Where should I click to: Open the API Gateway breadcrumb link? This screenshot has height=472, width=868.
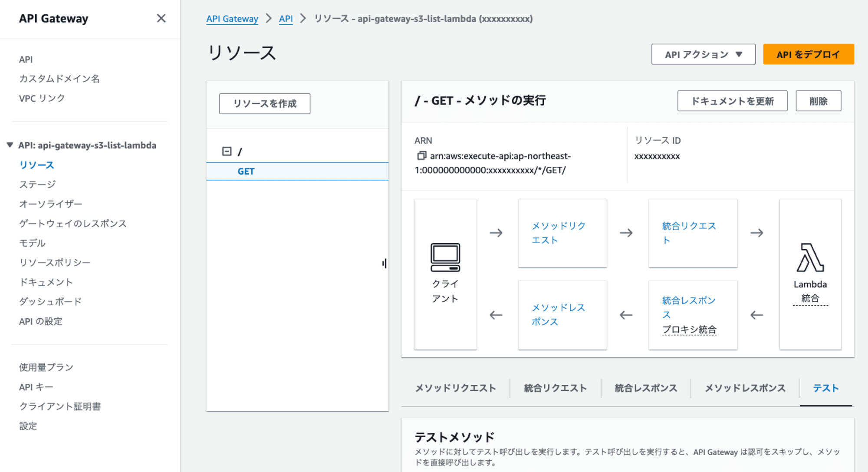232,19
